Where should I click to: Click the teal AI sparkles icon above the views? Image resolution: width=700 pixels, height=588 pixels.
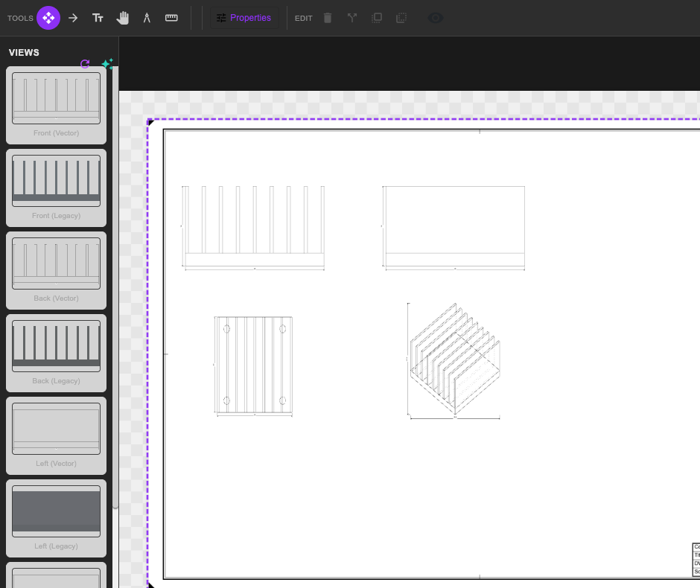[x=108, y=63]
